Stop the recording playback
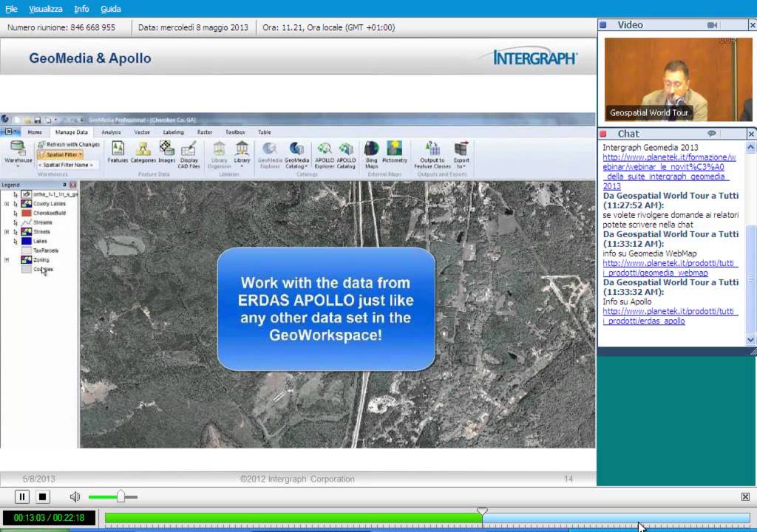 click(x=42, y=497)
